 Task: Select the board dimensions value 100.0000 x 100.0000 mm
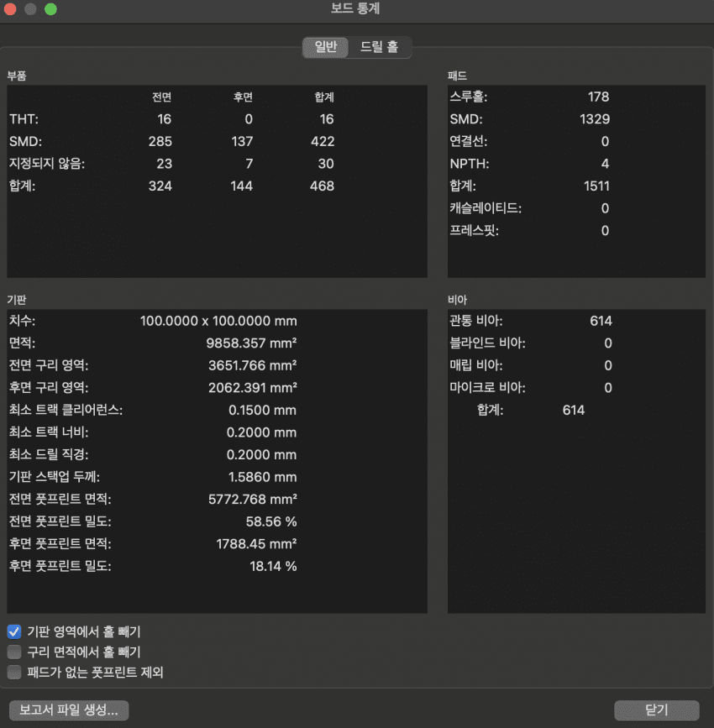[218, 321]
